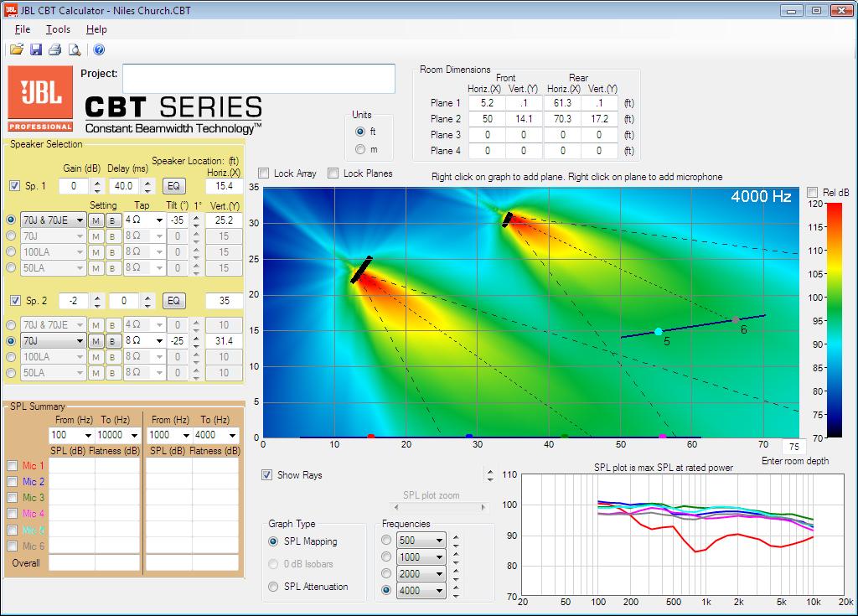Select Mic 6 marker on the blue plane
Screen dimensions: 858x616
tap(736, 319)
